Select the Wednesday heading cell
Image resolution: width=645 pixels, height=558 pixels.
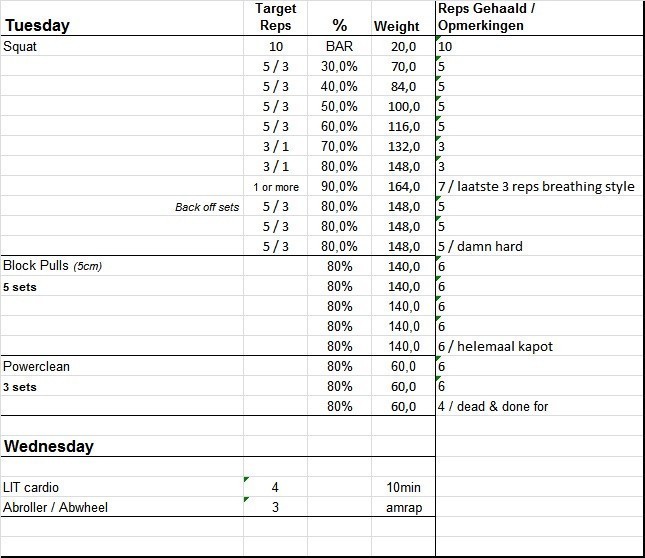(x=49, y=445)
